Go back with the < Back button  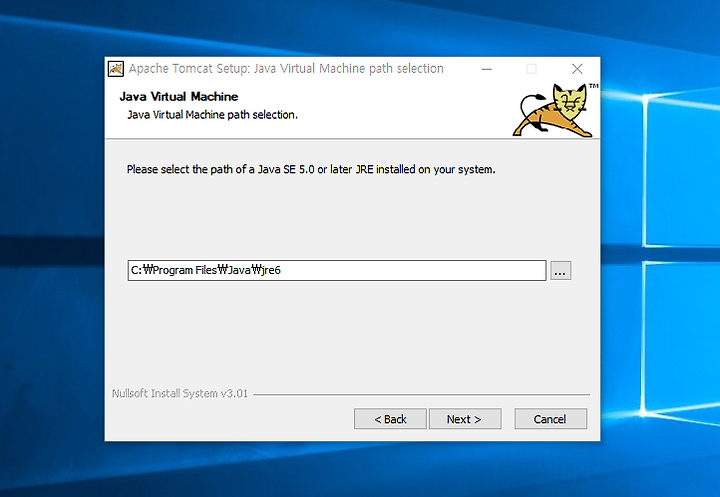click(x=390, y=419)
